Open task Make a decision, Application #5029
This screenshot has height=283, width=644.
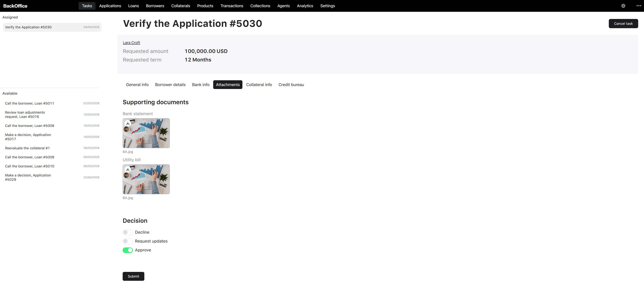point(52,177)
